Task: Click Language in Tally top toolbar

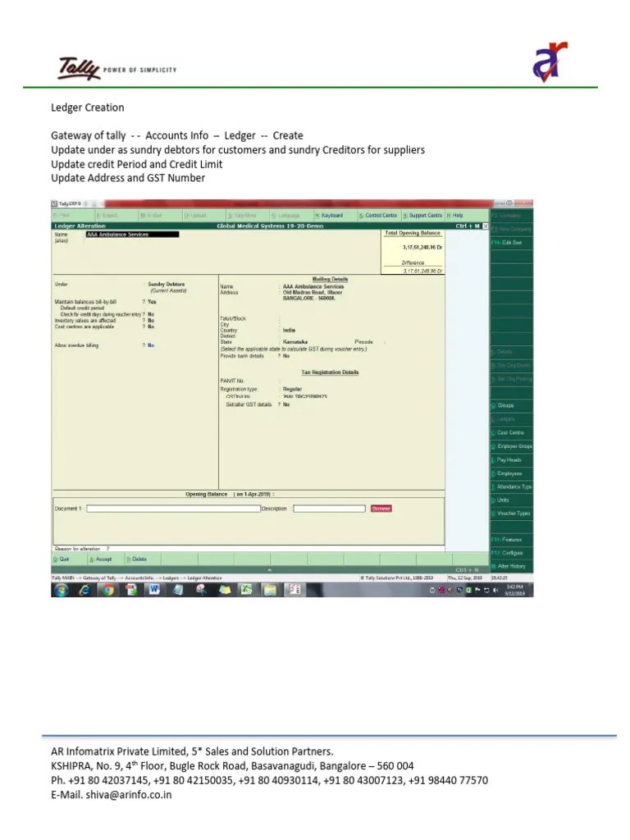Action: pos(285,216)
